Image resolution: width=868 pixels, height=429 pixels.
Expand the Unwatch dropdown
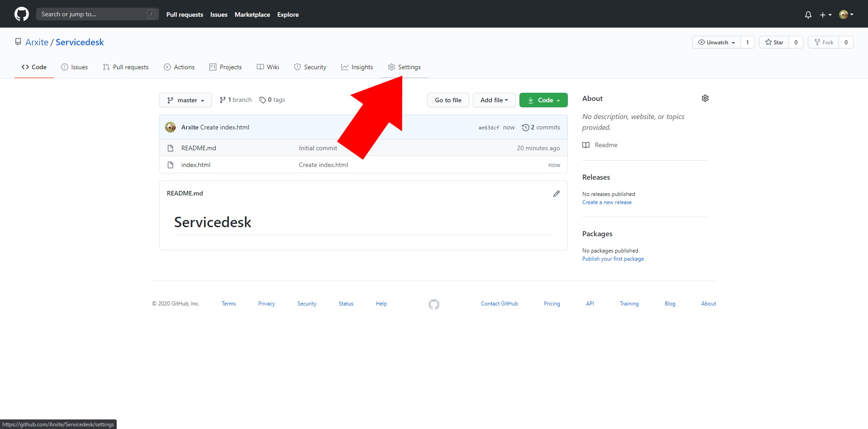point(717,42)
